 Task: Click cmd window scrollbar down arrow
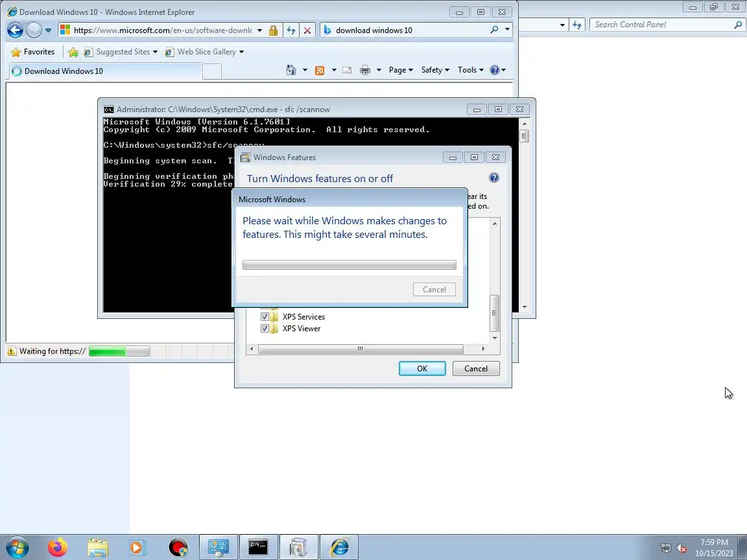pos(525,307)
